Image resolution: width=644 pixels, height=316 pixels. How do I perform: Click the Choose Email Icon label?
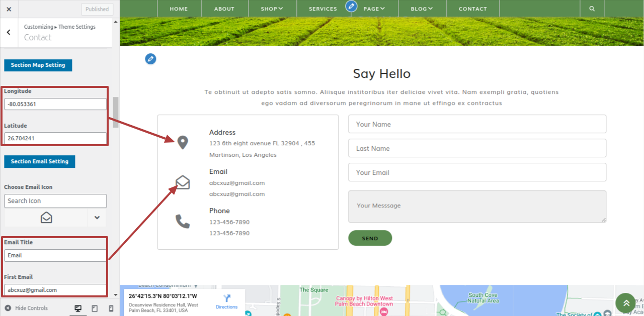[x=28, y=187]
